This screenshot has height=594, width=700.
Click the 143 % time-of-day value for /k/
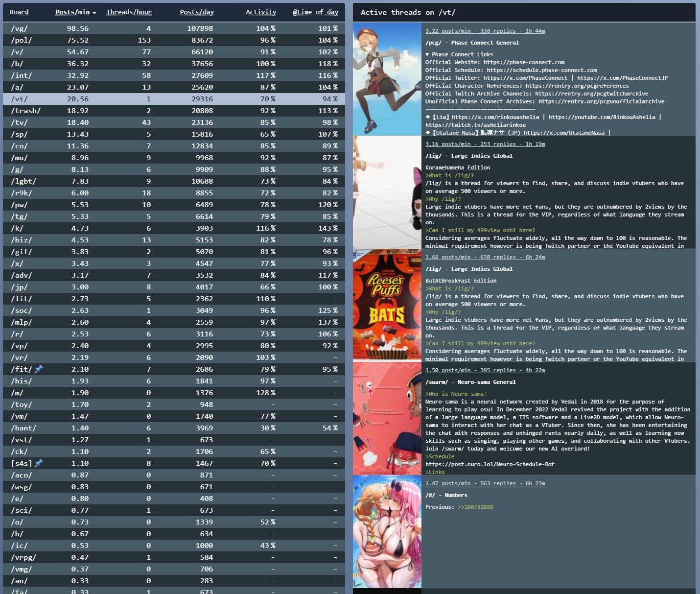(x=328, y=228)
